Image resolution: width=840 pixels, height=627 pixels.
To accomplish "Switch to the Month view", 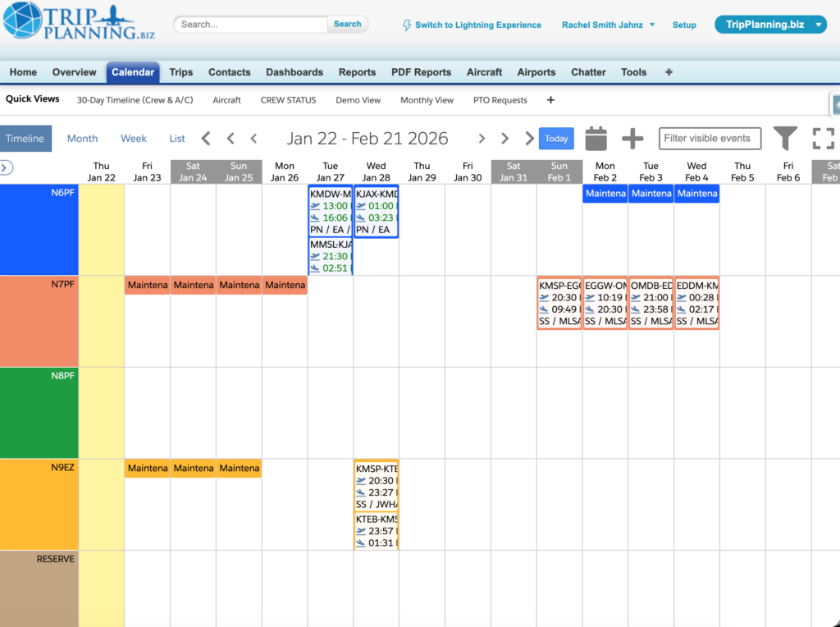I will click(x=82, y=139).
